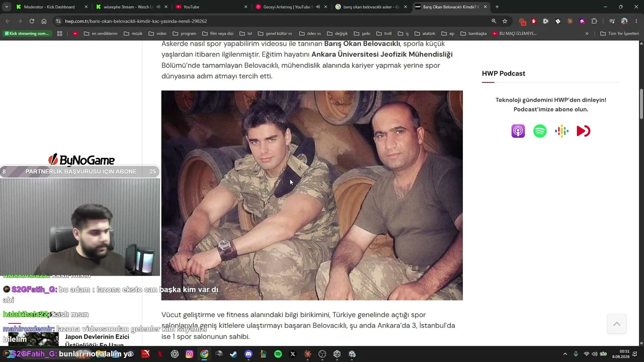Reload the current page
The image size is (644, 362).
click(32, 21)
